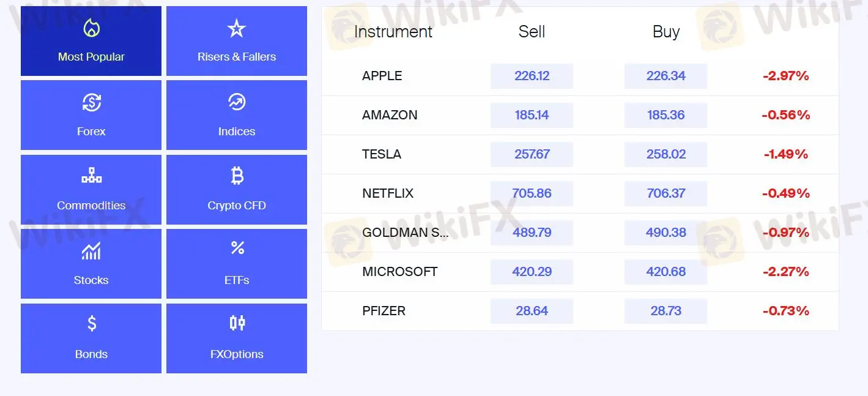Screen dimensions: 868x396
Task: Click Pfizer buy price 28.73
Action: point(666,311)
